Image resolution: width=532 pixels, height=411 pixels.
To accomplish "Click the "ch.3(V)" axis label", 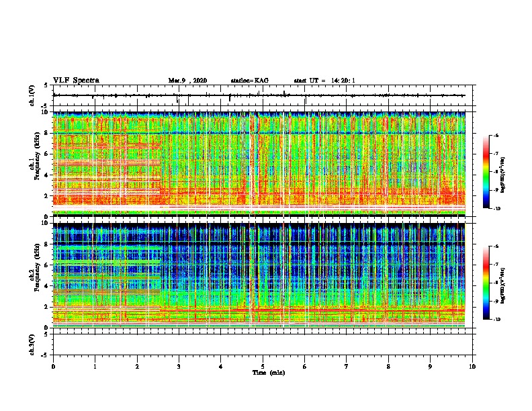I will point(32,345).
